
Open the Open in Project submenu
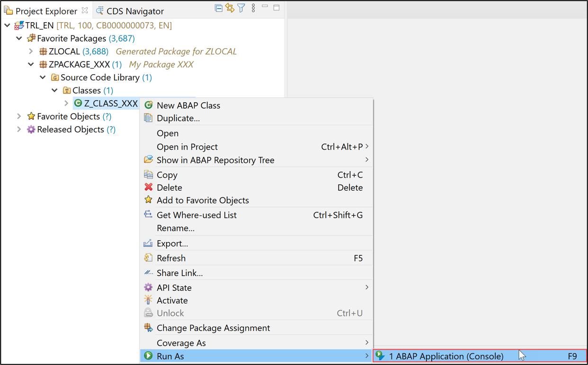257,147
